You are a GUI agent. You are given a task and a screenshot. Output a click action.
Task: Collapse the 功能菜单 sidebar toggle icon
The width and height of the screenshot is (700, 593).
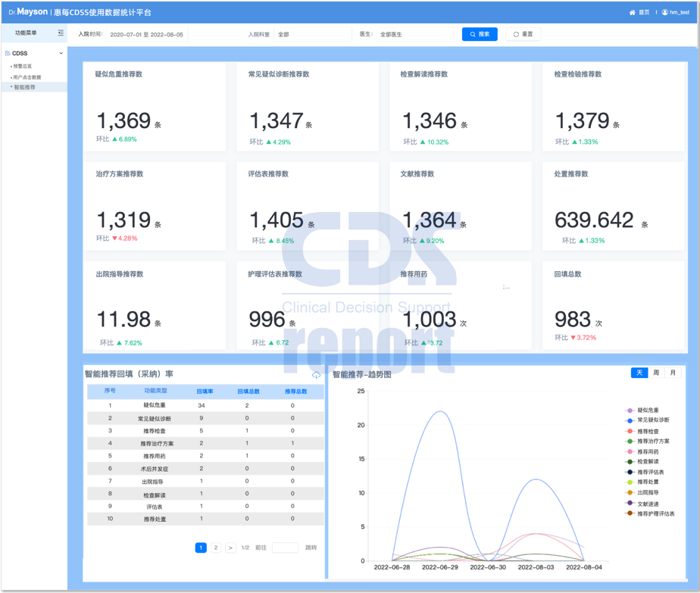click(x=61, y=33)
